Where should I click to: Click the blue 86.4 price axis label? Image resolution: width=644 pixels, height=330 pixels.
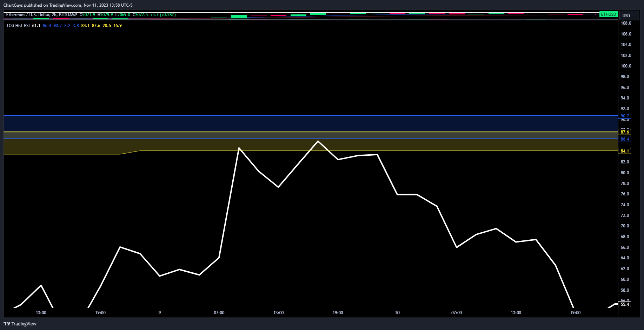tap(625, 139)
